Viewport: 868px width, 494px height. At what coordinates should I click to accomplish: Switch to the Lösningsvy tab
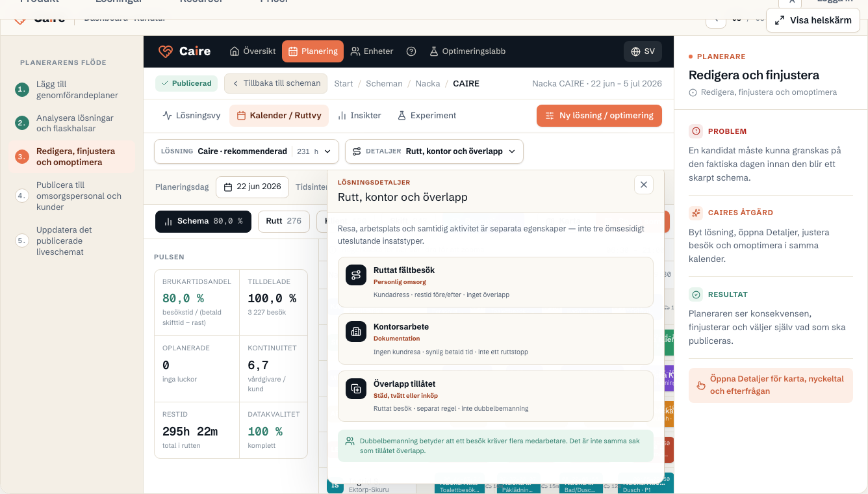pos(192,116)
